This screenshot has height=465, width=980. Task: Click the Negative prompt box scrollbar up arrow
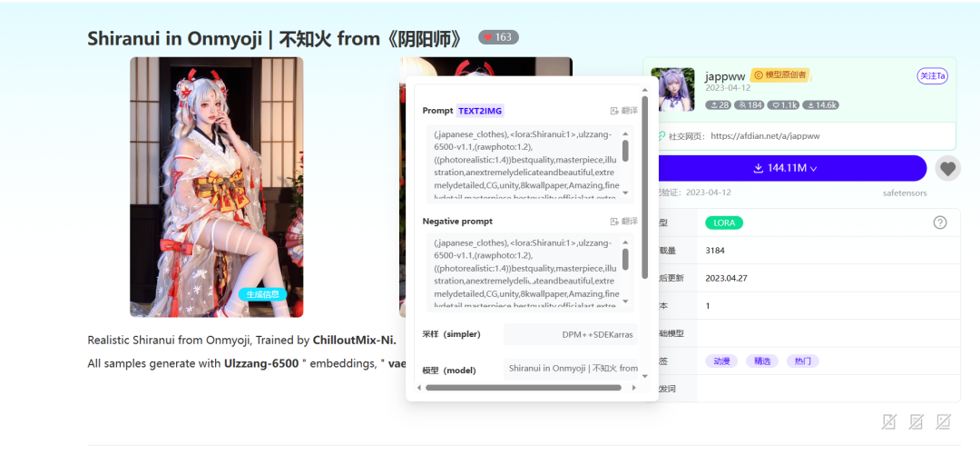tap(625, 242)
